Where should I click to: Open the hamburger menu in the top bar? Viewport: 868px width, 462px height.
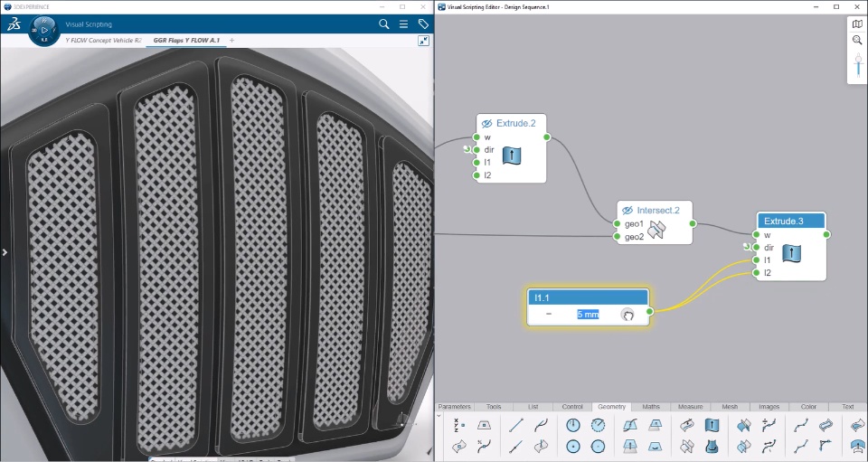(x=403, y=24)
